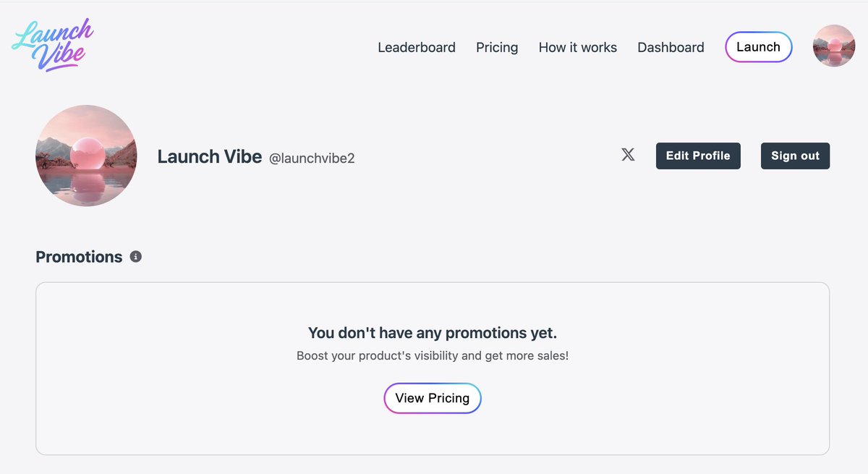The height and width of the screenshot is (474, 868).
Task: Open the X (Twitter) profile icon
Action: click(628, 155)
